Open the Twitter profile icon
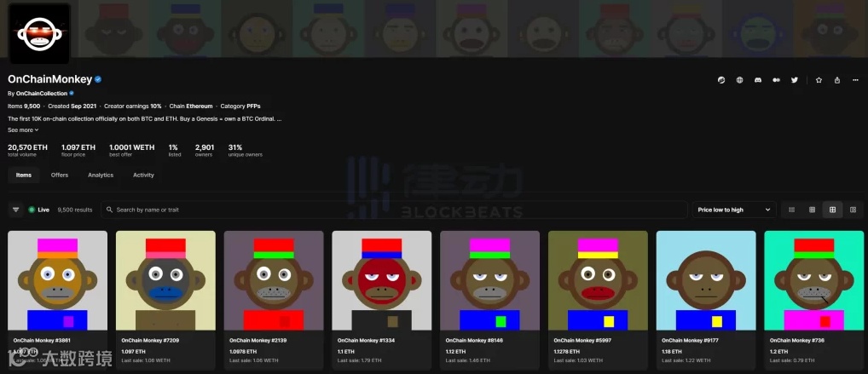868x374 pixels. click(795, 80)
